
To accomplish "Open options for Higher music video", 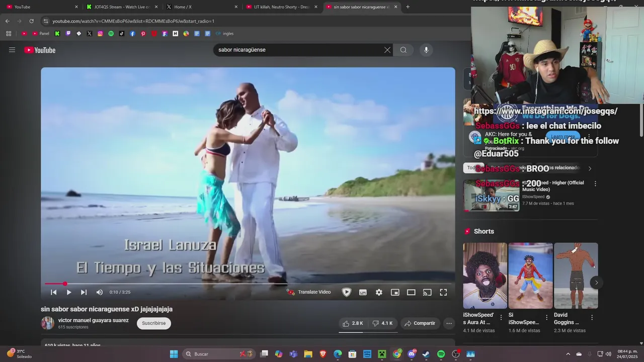I will click(x=595, y=184).
